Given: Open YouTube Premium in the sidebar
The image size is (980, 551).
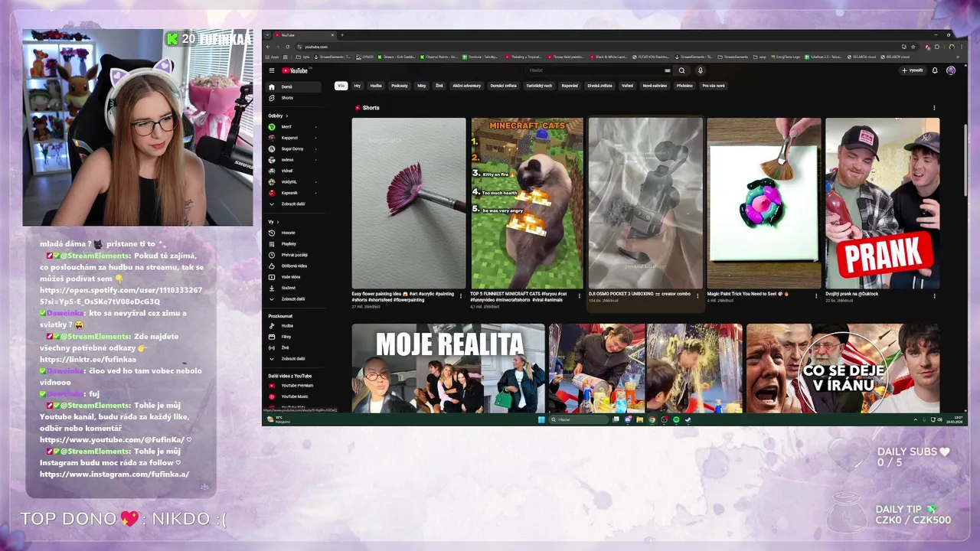Looking at the screenshot, I should 292,386.
